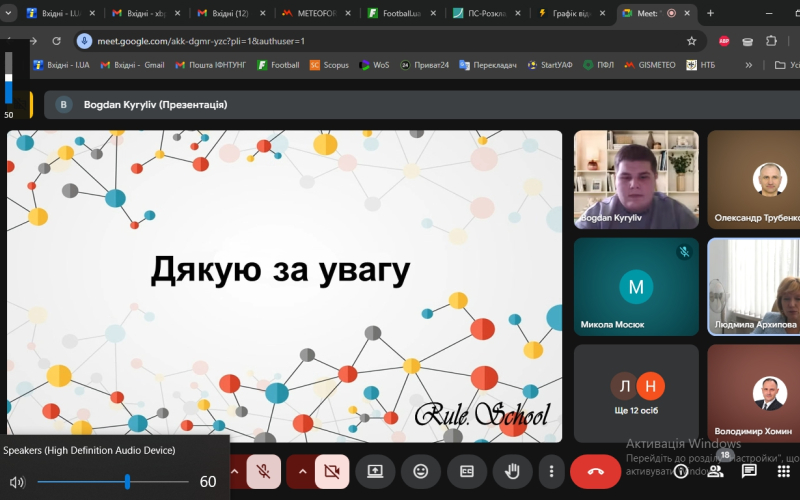The width and height of the screenshot is (800, 500).
Task: Show the people list with 18 badge
Action: pos(716,471)
